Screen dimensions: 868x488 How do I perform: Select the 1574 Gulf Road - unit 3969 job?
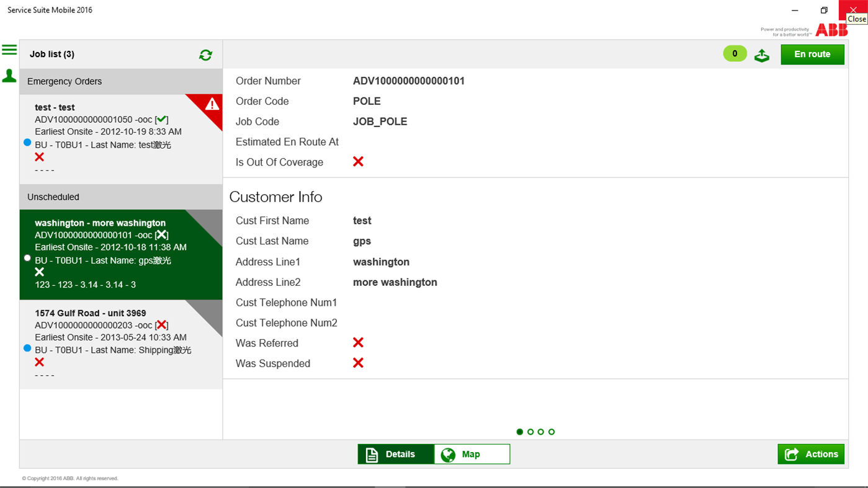121,345
